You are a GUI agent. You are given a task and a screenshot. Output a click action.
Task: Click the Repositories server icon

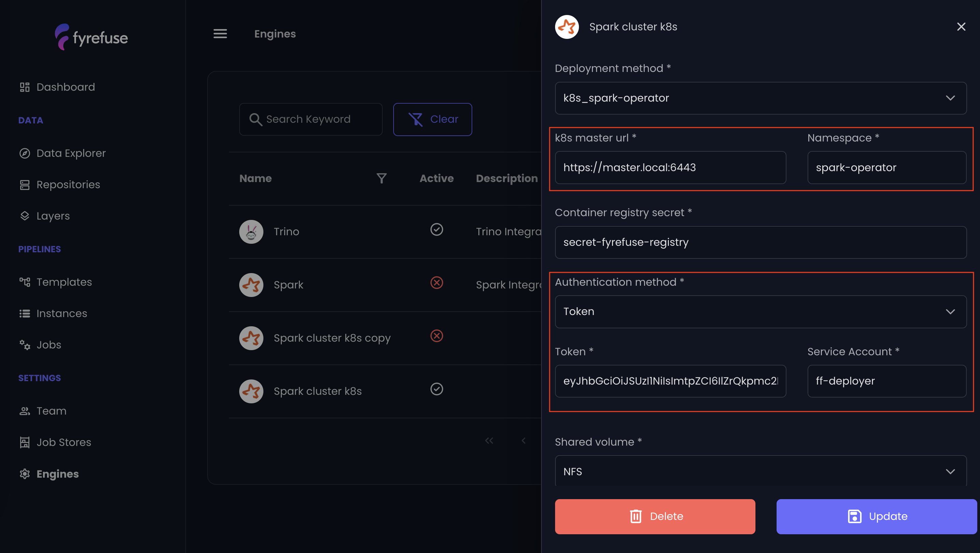[25, 184]
